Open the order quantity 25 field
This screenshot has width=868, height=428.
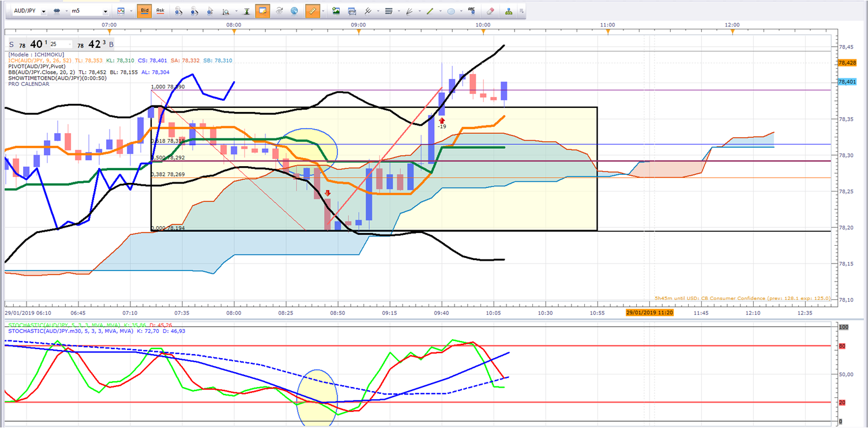tap(61, 44)
